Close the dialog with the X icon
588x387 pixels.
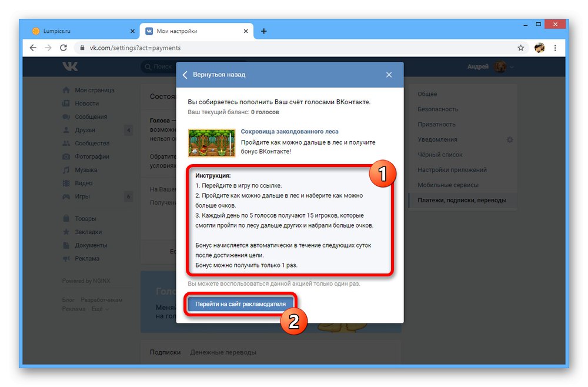click(x=389, y=75)
